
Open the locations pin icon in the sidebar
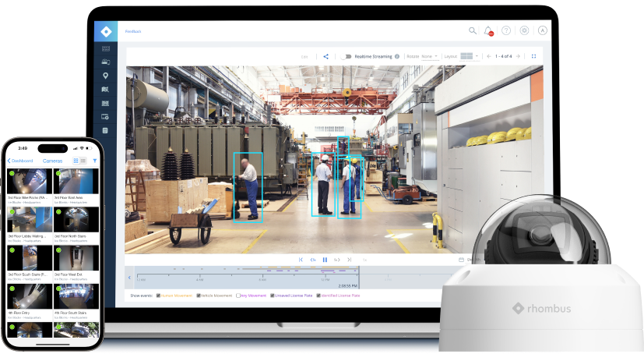click(x=105, y=76)
